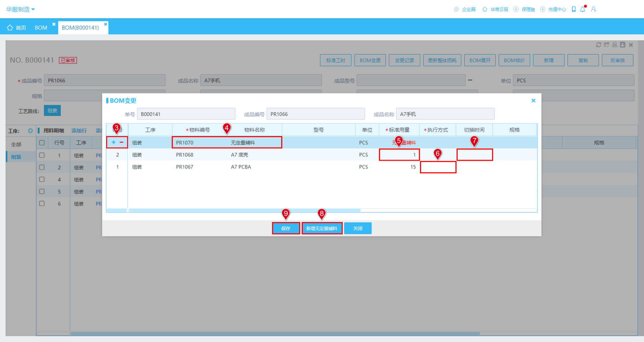Viewport: 644px width, 342px height.
Task: Click the minus icon to remove row
Action: 121,142
